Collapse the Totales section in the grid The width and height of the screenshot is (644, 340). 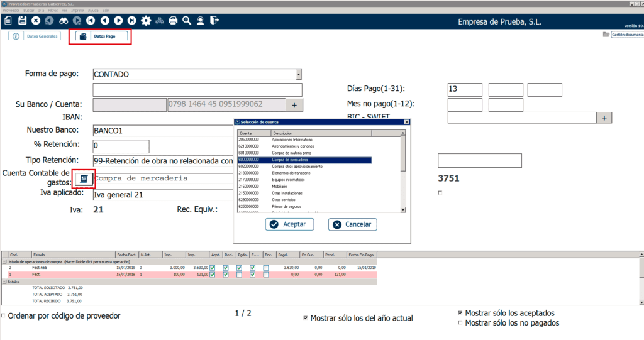point(4,282)
